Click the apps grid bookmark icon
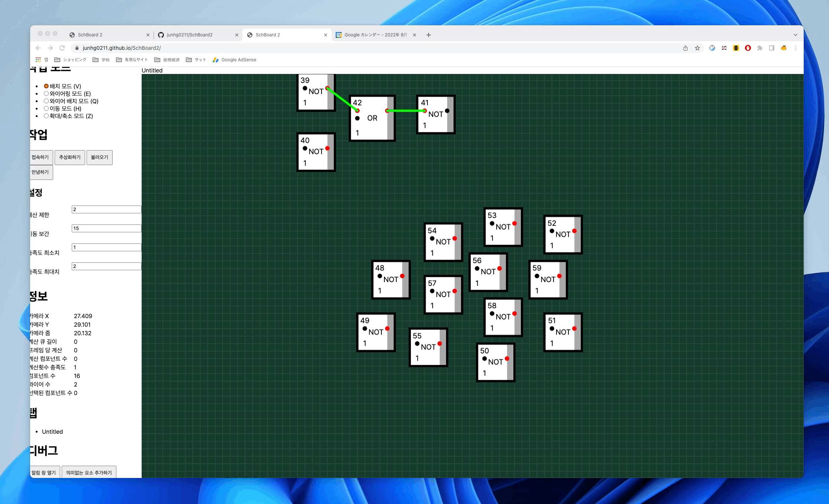Viewport: 829px width, 504px height. tap(38, 59)
